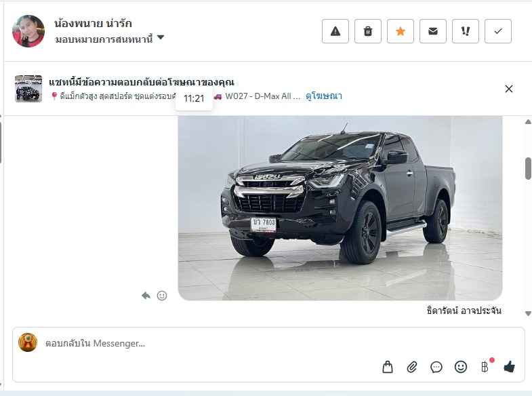Mark conversation done with checkmark button
The width and height of the screenshot is (532, 396).
[x=498, y=31]
